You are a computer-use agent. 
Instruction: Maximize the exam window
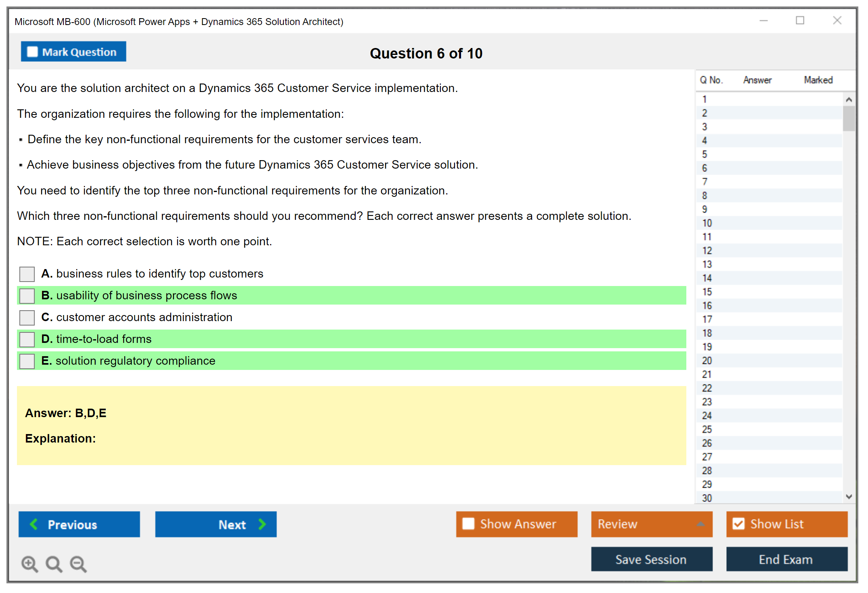[800, 21]
